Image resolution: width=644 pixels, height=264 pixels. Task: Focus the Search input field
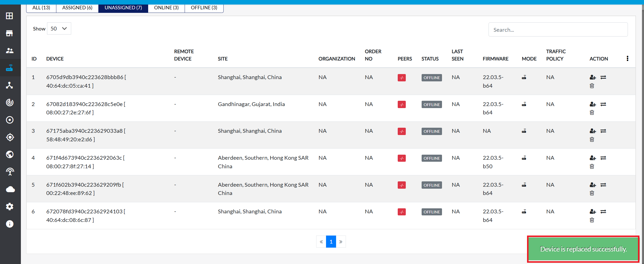coord(558,30)
